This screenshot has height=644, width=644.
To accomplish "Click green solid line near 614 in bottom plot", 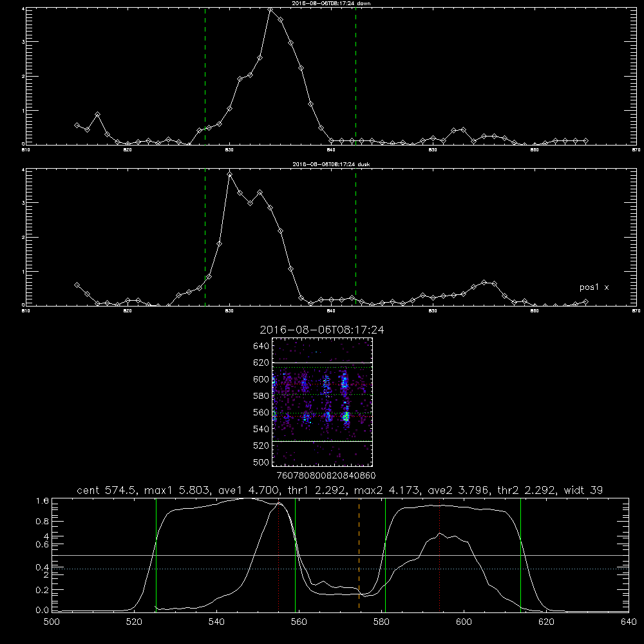I will [x=520, y=554].
